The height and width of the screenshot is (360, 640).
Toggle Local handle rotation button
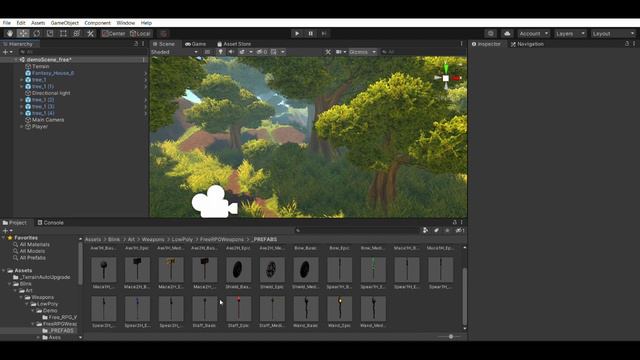(140, 33)
